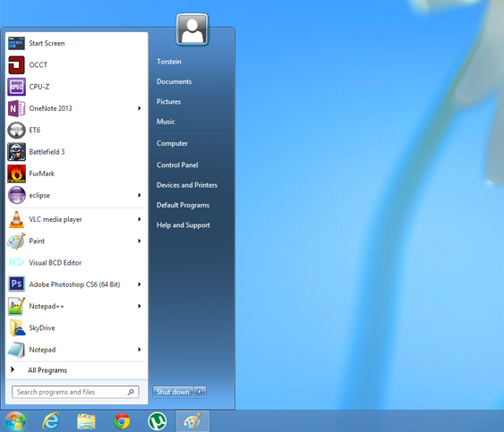Select the 'Start Screen' label

pyautogui.click(x=47, y=43)
